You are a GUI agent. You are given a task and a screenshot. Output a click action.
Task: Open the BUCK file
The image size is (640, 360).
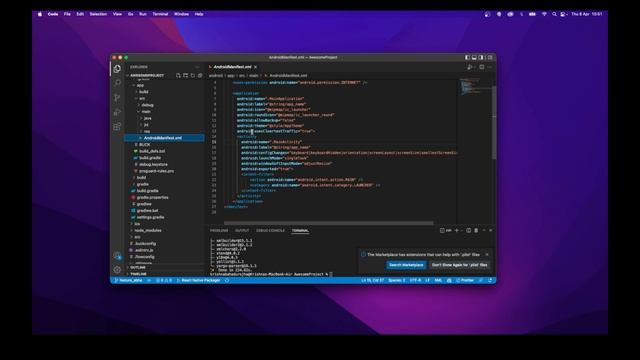(x=144, y=144)
